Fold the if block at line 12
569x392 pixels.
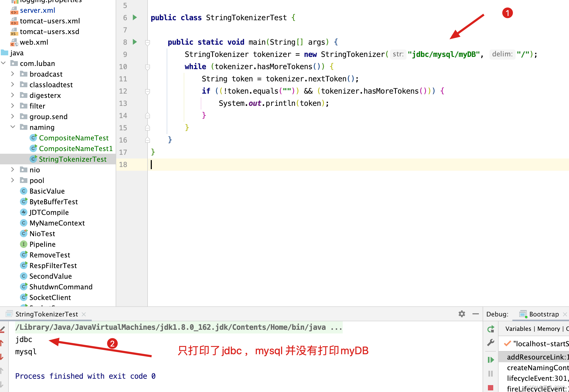148,91
